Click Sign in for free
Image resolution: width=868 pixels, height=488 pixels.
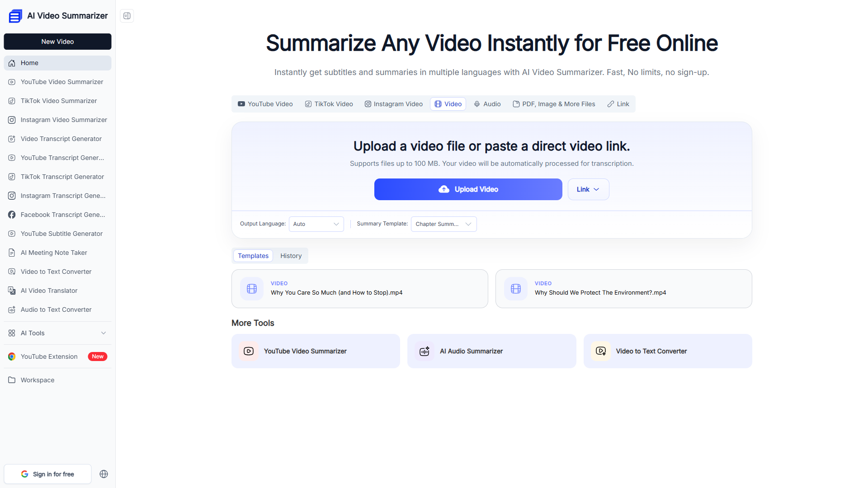[47, 474]
